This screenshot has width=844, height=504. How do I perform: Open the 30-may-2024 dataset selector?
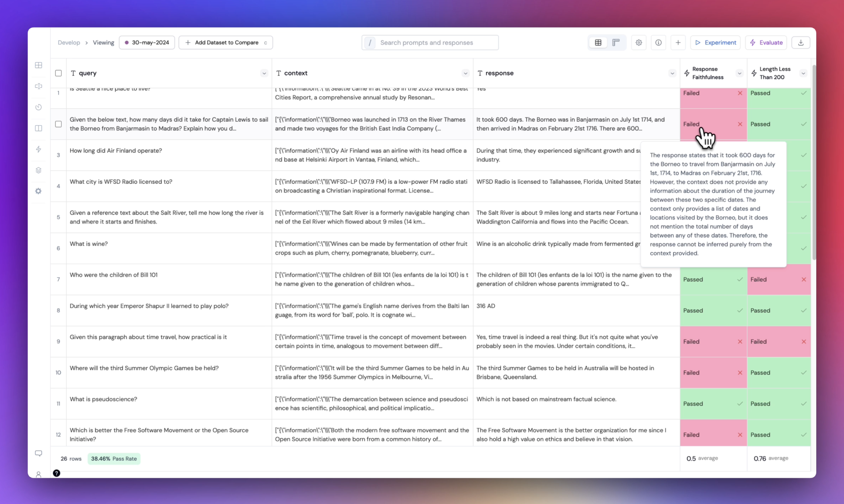click(147, 42)
